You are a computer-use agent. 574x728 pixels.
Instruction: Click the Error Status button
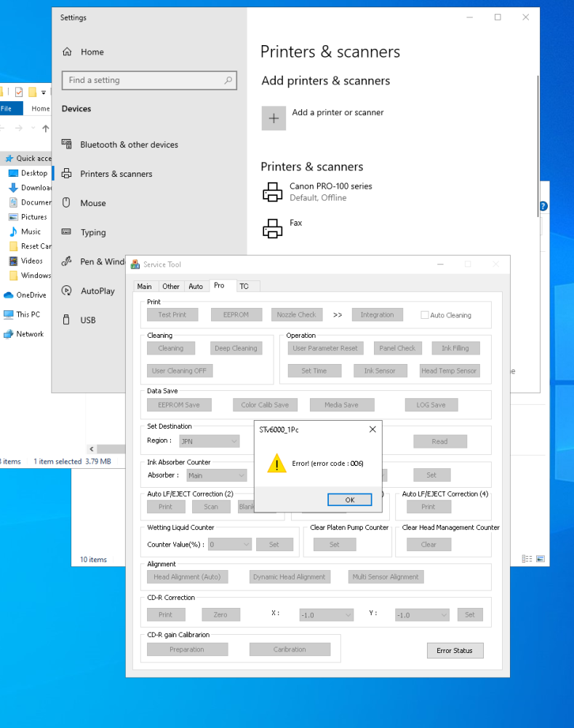tap(455, 651)
